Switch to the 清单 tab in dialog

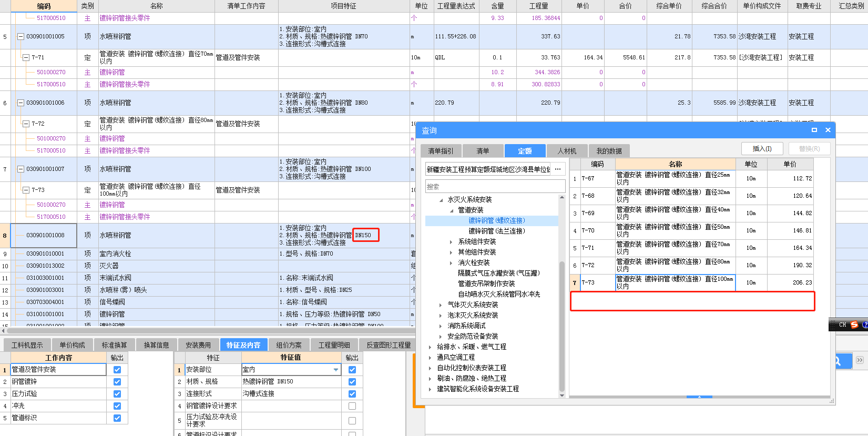click(483, 151)
